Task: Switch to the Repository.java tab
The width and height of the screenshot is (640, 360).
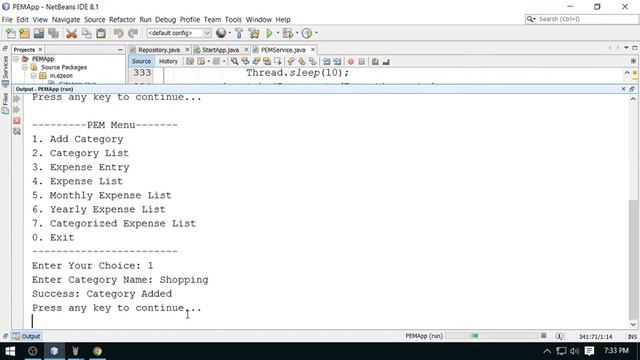Action: coord(158,50)
